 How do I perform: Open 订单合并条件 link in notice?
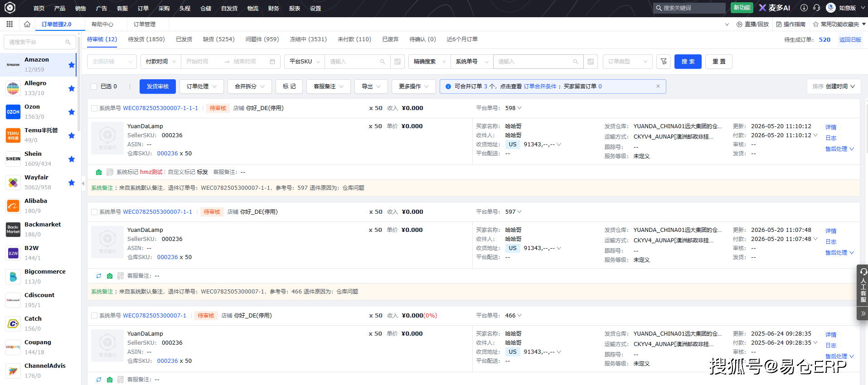[x=540, y=87]
